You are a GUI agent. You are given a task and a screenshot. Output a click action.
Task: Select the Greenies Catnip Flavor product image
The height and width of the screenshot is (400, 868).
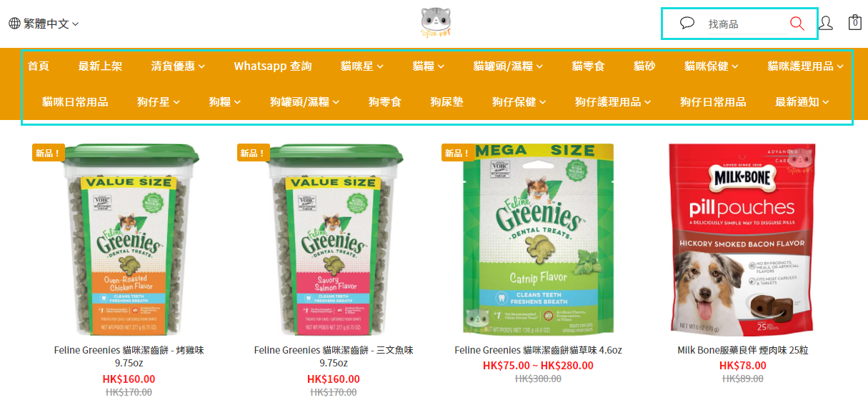(x=538, y=240)
